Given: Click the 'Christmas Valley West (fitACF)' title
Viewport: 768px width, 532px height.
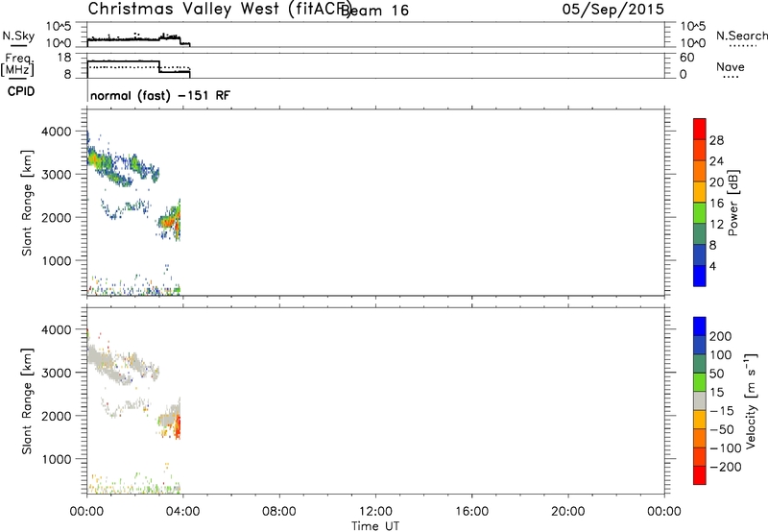Looking at the screenshot, I should click(219, 9).
